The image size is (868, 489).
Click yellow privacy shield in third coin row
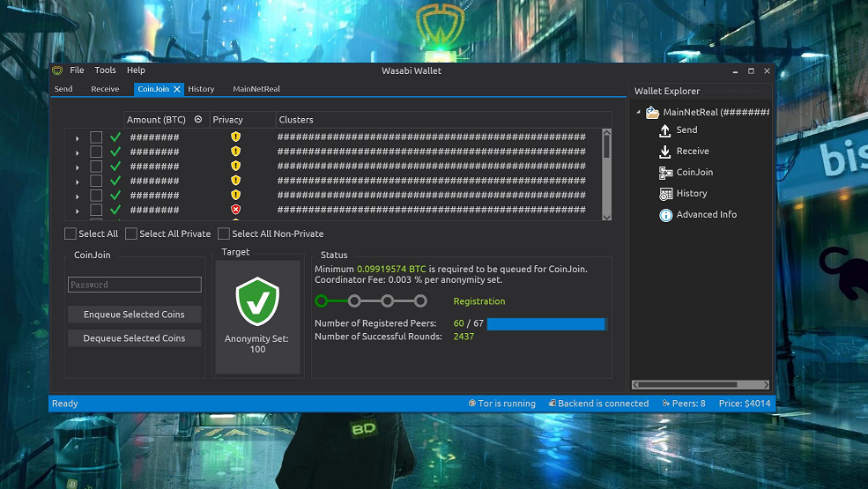point(236,166)
